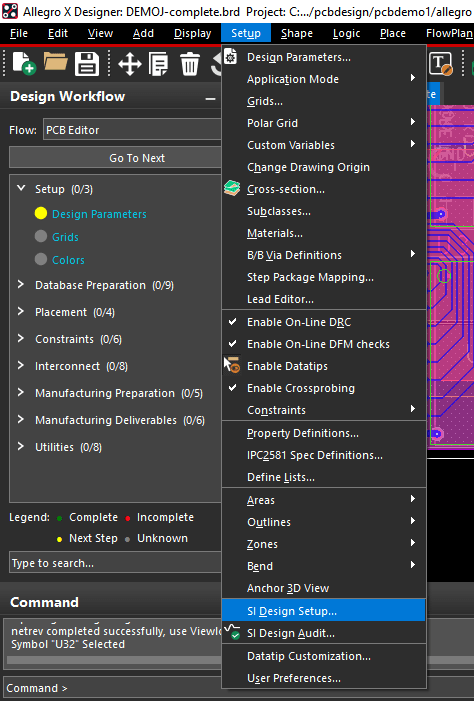This screenshot has width=474, height=701.
Task: Click the Open folder toolbar icon
Action: pyautogui.click(x=56, y=63)
